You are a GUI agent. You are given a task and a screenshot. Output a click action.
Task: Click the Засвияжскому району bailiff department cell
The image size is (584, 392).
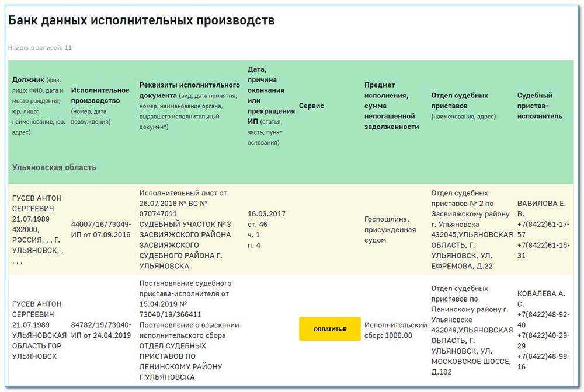[x=472, y=229]
